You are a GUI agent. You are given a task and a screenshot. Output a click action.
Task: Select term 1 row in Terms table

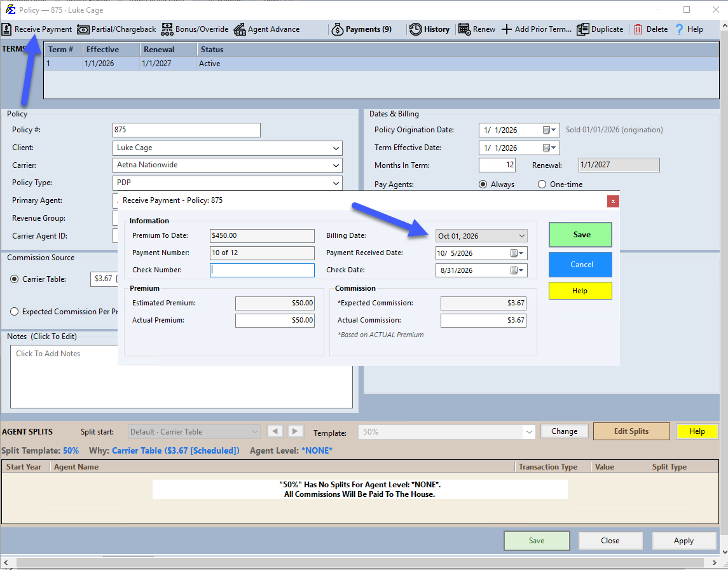(381, 64)
